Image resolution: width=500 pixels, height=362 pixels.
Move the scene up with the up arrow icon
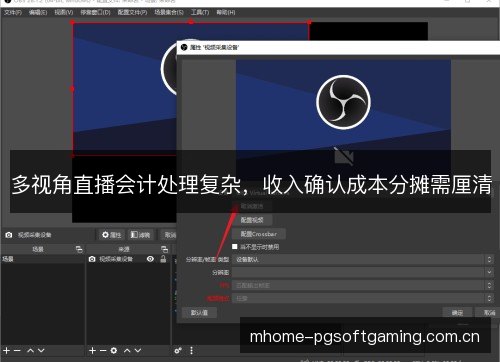(30, 351)
